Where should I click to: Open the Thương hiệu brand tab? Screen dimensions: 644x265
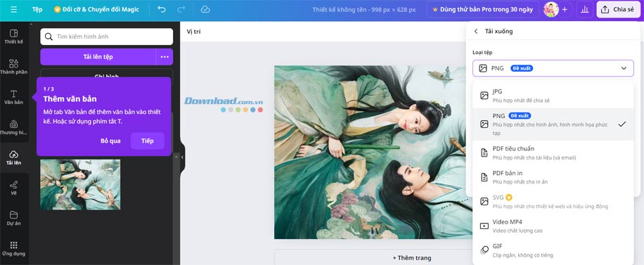(x=14, y=128)
